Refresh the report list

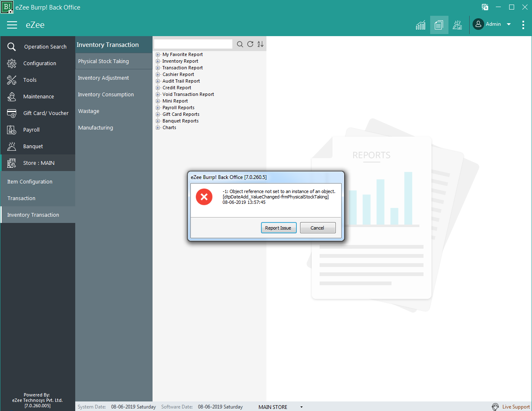click(250, 44)
